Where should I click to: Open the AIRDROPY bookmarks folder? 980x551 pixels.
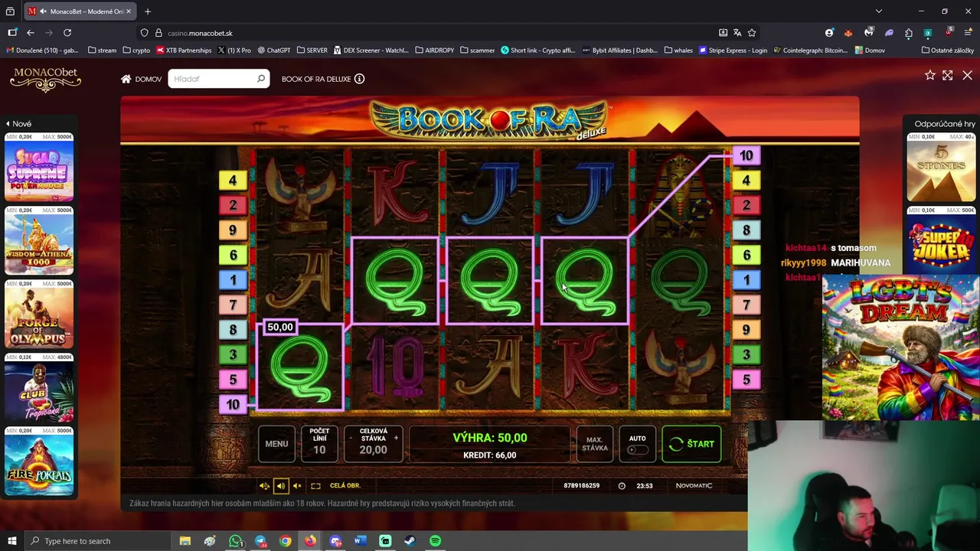[435, 51]
